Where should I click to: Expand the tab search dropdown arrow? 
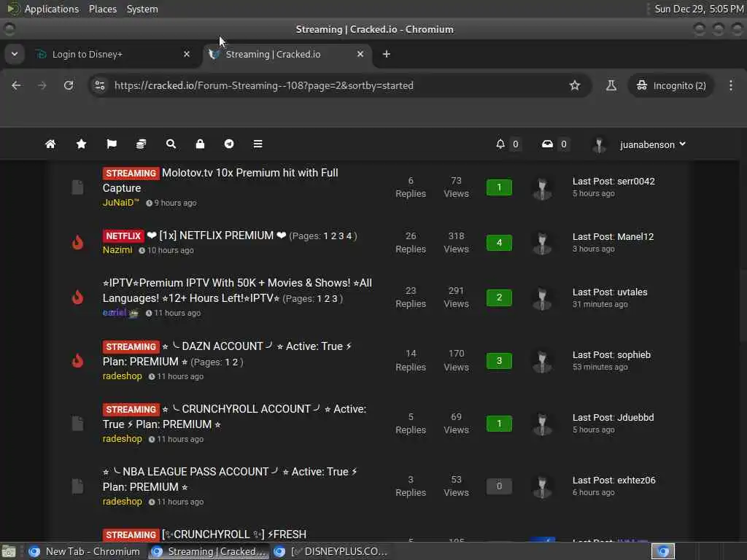coord(15,54)
